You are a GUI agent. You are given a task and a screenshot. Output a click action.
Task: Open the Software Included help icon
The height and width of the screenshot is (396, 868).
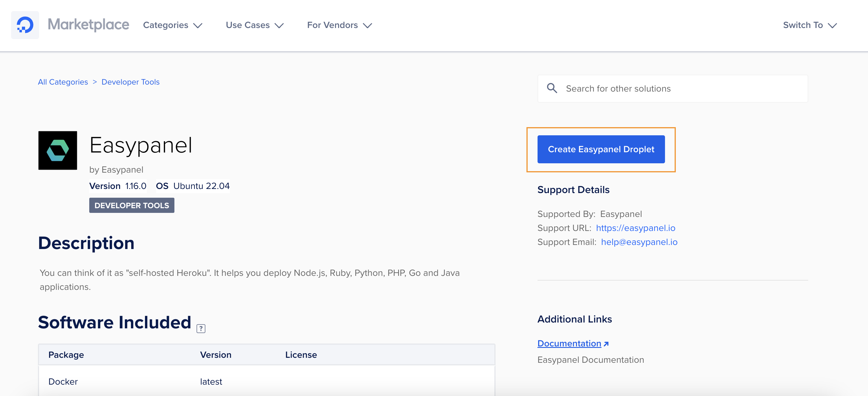tap(201, 328)
